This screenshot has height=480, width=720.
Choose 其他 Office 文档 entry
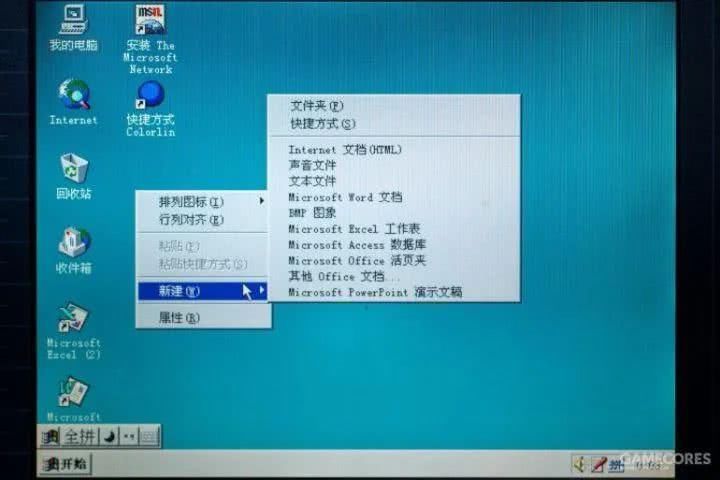[394, 276]
